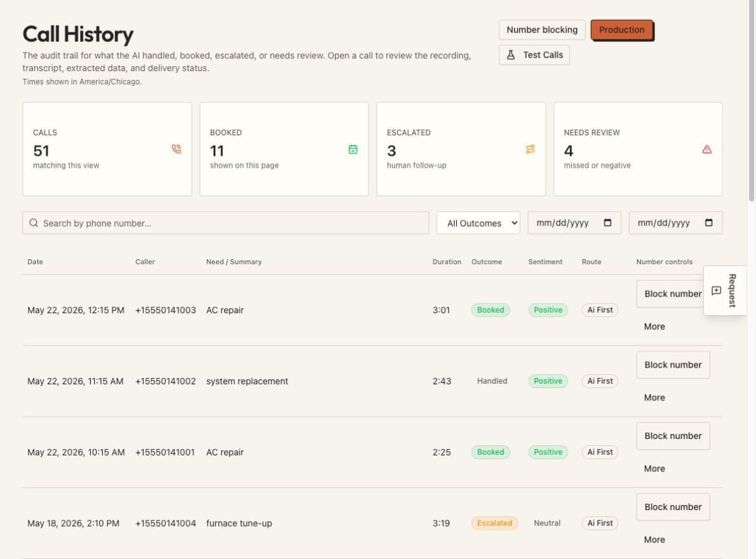Click Positive badge on system replacement row
This screenshot has width=756, height=559.
548,381
